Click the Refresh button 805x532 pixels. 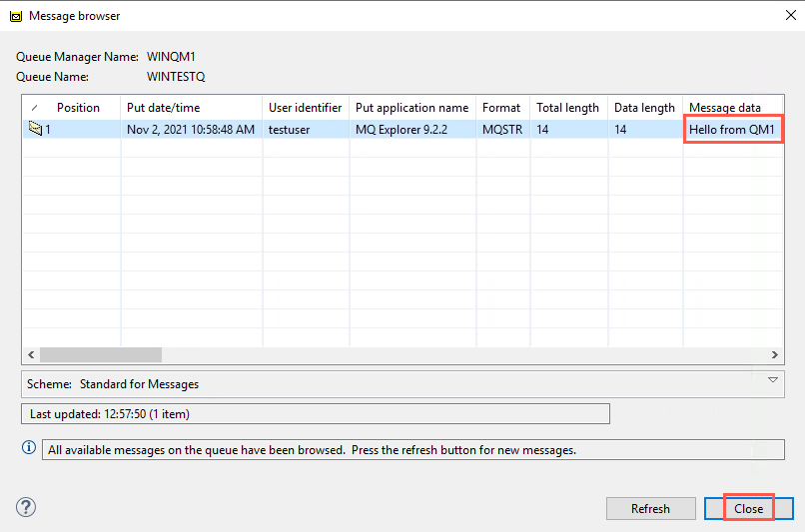pos(650,508)
